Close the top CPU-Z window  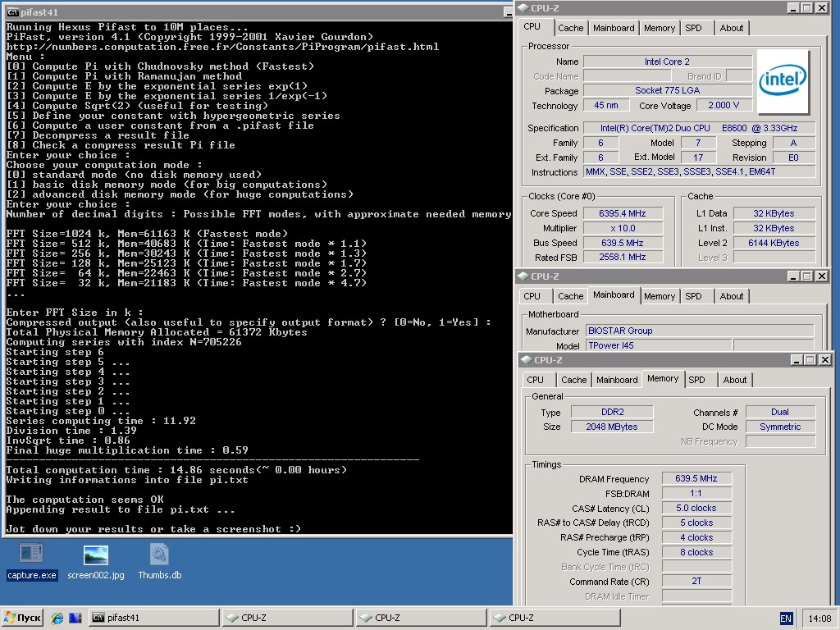(x=822, y=8)
